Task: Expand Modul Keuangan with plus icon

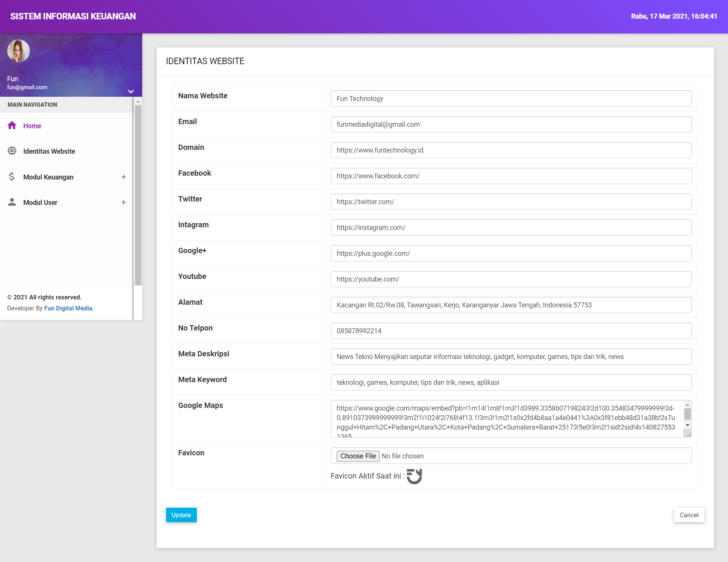Action: click(124, 177)
